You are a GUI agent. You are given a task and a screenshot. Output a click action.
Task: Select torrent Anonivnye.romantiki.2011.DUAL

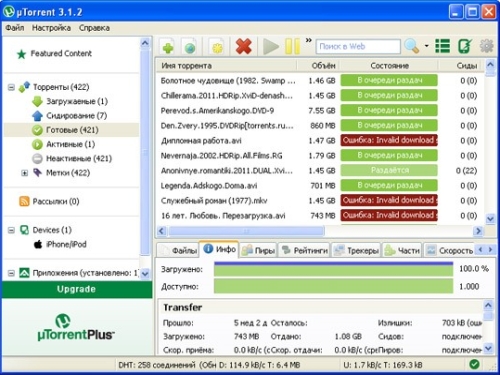pos(227,171)
